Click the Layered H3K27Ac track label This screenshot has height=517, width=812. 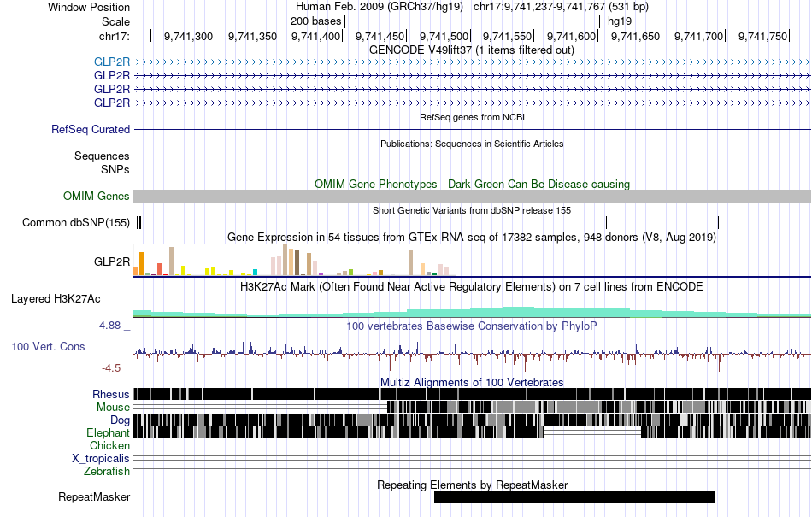click(x=56, y=298)
